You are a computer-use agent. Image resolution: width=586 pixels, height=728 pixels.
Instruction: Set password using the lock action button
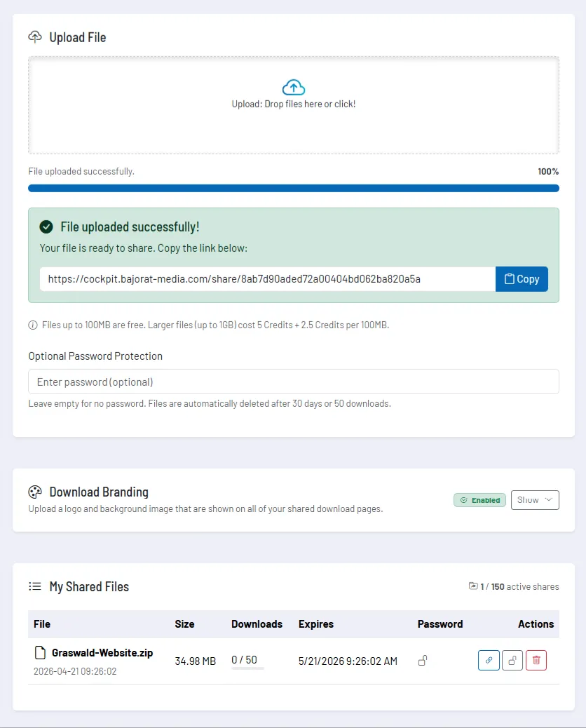point(512,660)
